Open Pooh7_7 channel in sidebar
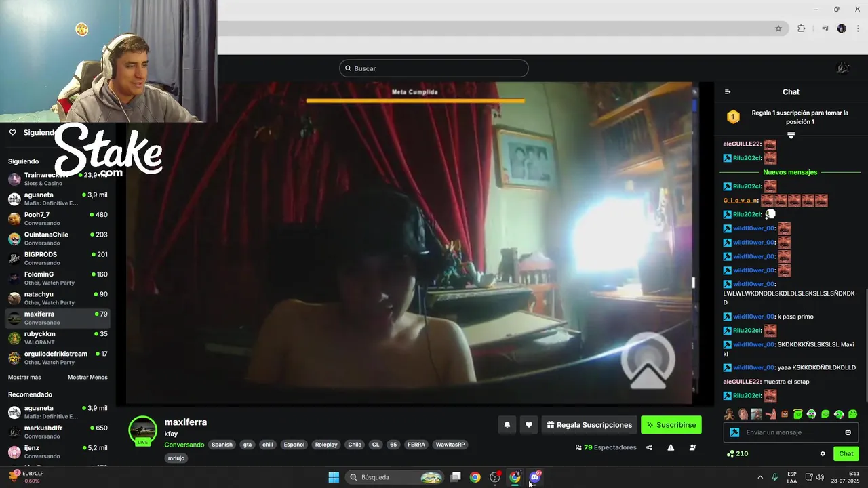Screen dimensions: 868x488 [x=58, y=219]
